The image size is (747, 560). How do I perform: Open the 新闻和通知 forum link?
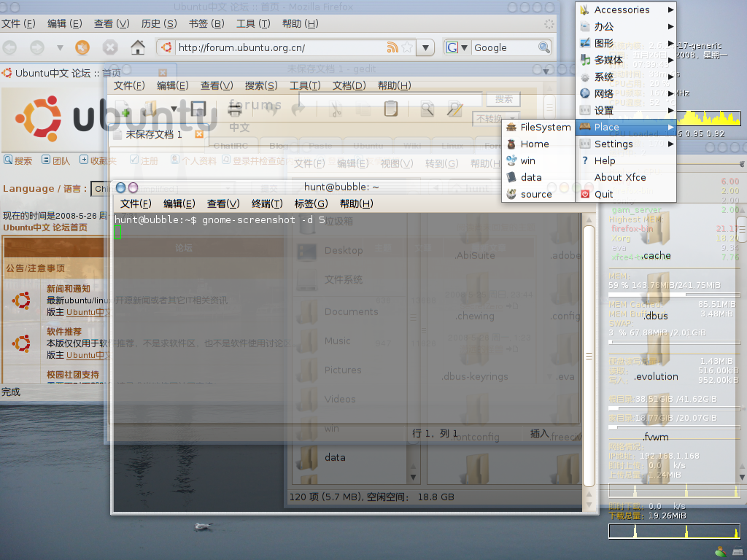pos(68,289)
